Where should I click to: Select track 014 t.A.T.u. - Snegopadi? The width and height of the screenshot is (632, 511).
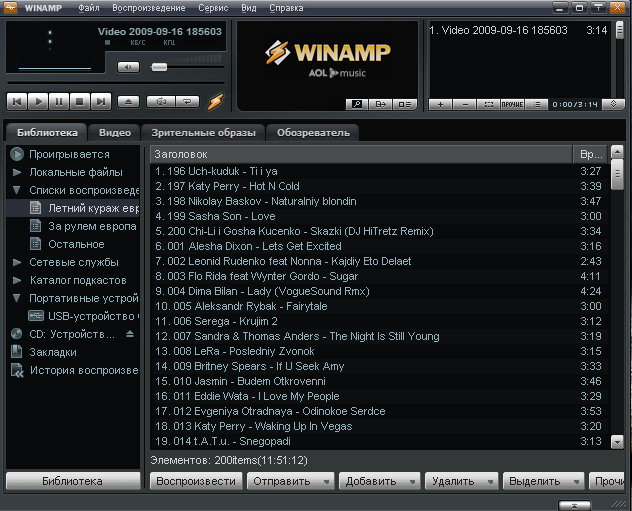pos(379,441)
